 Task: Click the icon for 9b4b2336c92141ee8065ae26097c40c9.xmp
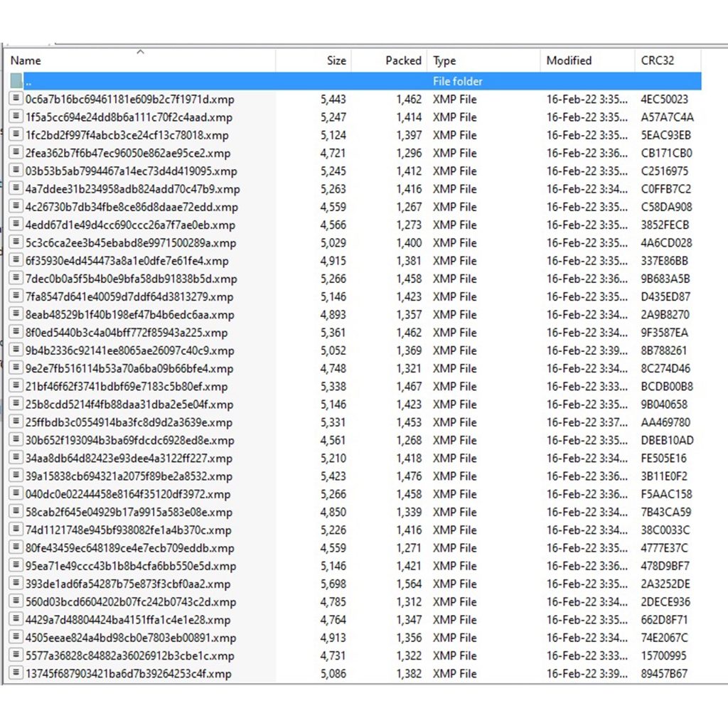16,350
